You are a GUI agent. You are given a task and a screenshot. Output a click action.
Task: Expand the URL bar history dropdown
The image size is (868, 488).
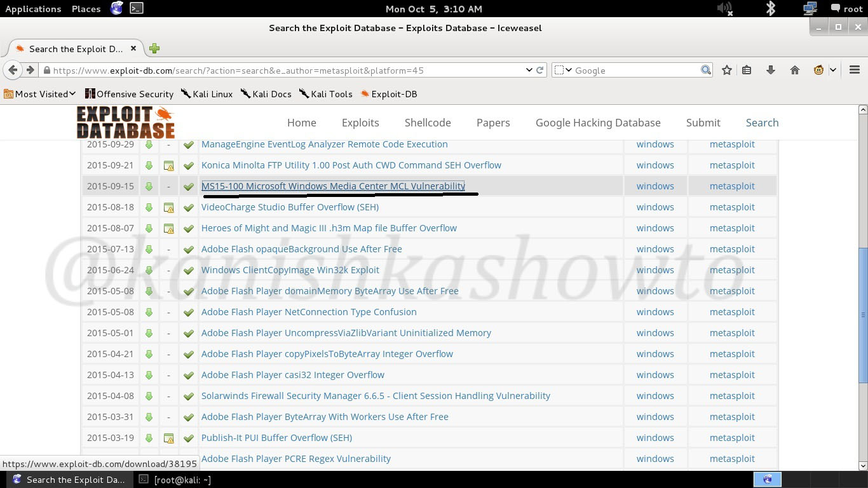(529, 70)
